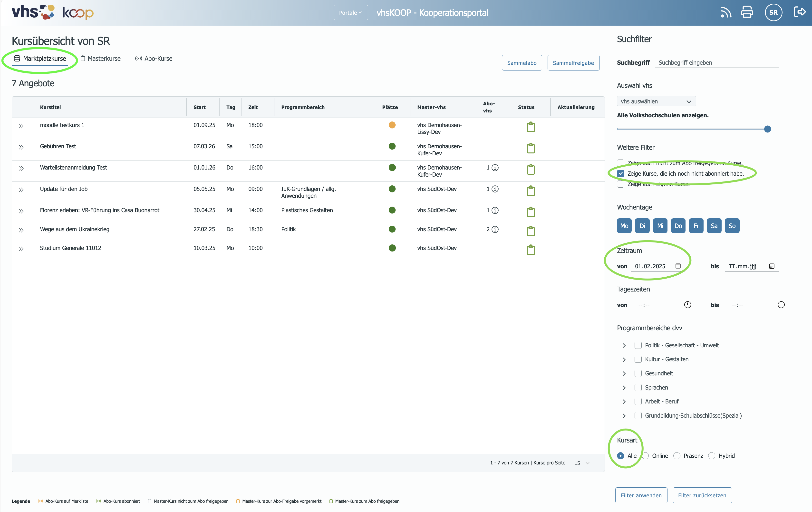The image size is (812, 512).
Task: Click the Volkshochschulen range slider handle
Action: pyautogui.click(x=767, y=129)
